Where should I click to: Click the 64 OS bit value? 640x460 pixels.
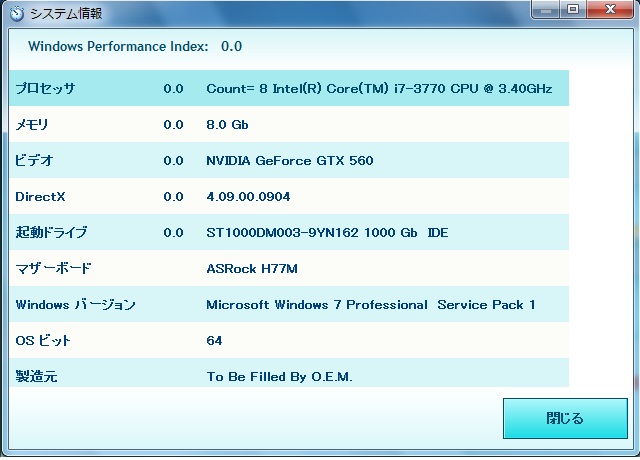coord(214,340)
